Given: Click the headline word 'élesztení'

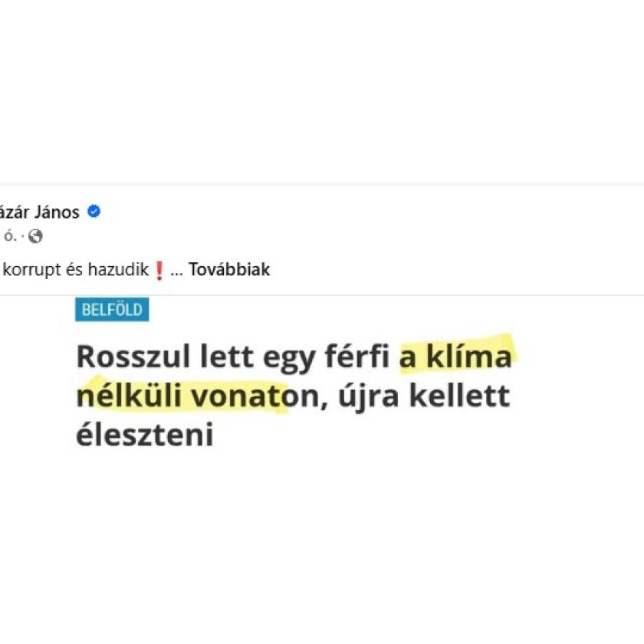Looking at the screenshot, I should pos(144,435).
